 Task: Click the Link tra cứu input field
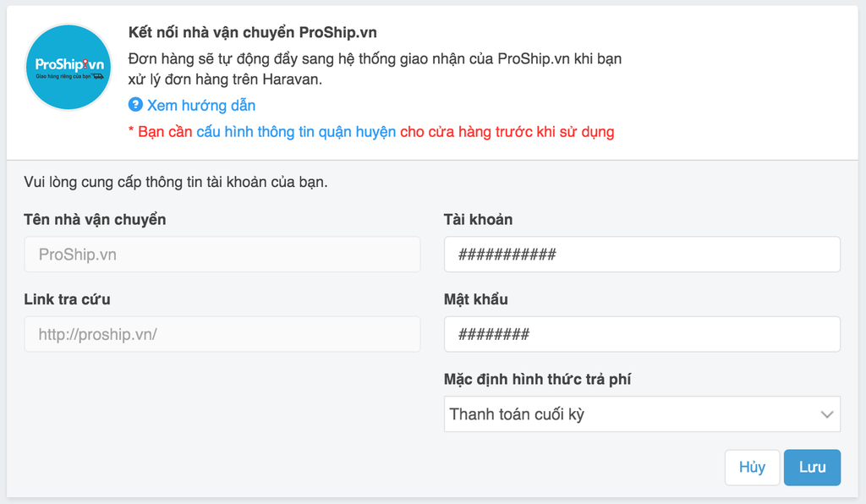click(222, 334)
